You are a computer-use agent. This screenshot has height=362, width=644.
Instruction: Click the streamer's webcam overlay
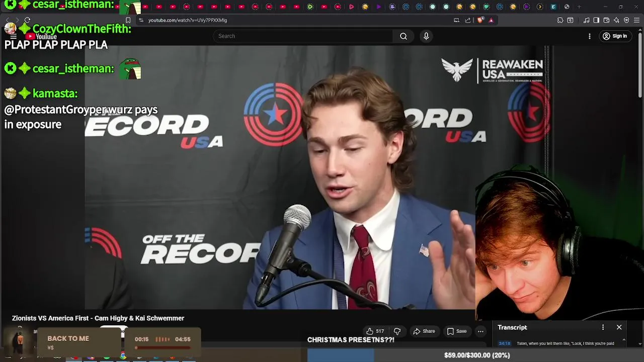(x=559, y=245)
